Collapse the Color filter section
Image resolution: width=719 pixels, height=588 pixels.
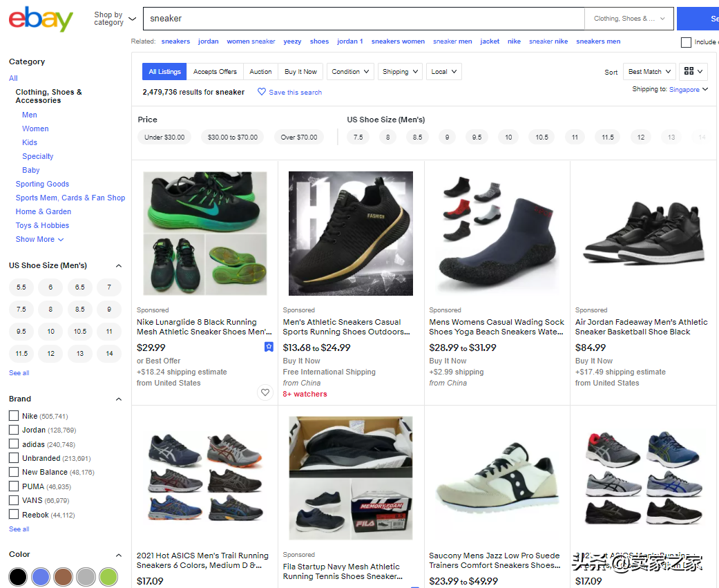[119, 555]
